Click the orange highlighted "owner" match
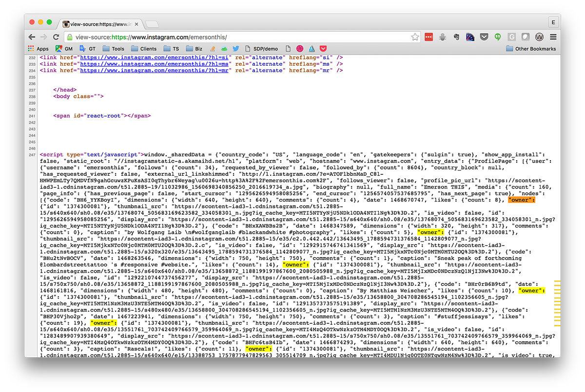The width and height of the screenshot is (585, 392). (x=522, y=200)
